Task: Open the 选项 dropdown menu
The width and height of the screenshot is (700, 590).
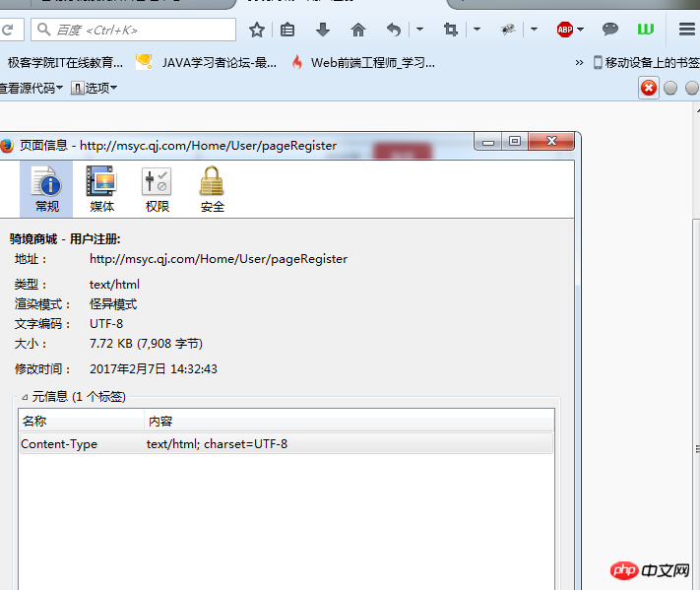Action: point(94,88)
